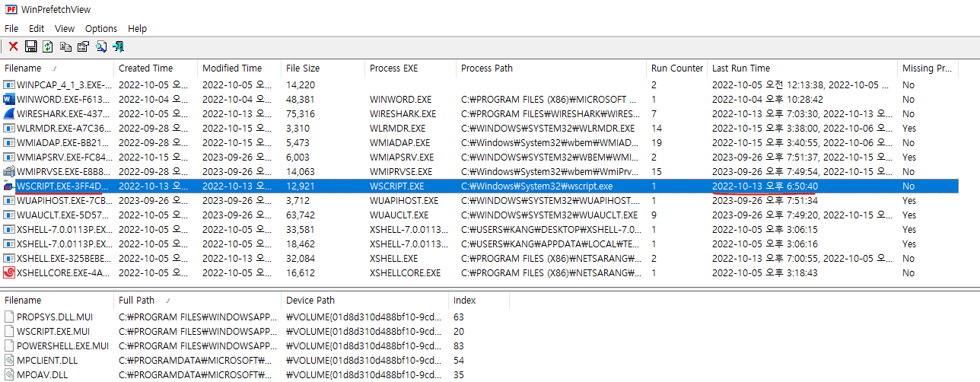980x382 pixels.
Task: Sort by Process Path column header
Action: pyautogui.click(x=551, y=68)
